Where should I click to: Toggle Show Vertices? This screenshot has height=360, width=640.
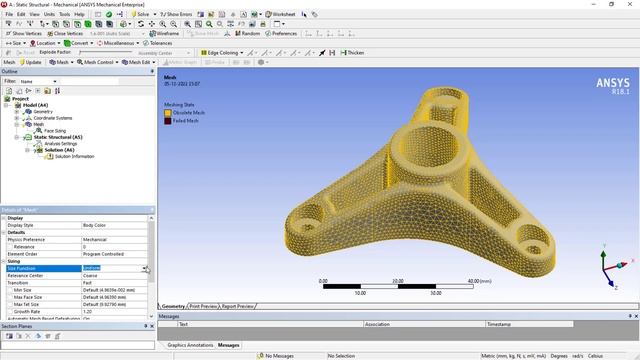coord(23,33)
